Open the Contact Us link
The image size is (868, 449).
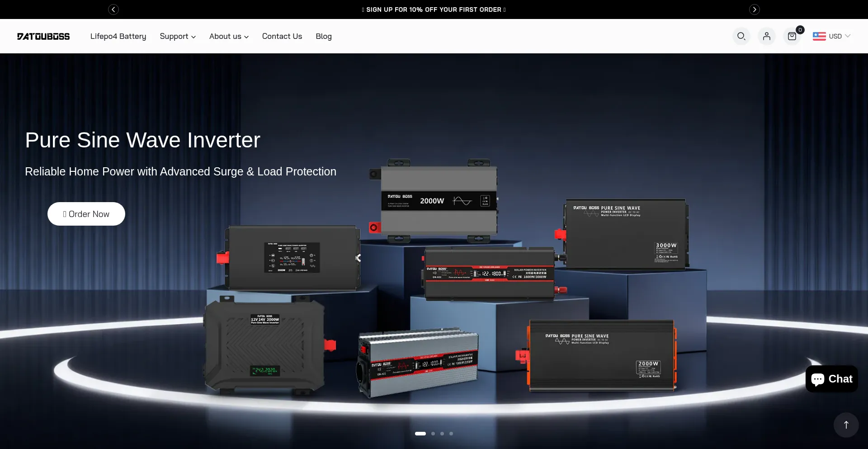282,36
